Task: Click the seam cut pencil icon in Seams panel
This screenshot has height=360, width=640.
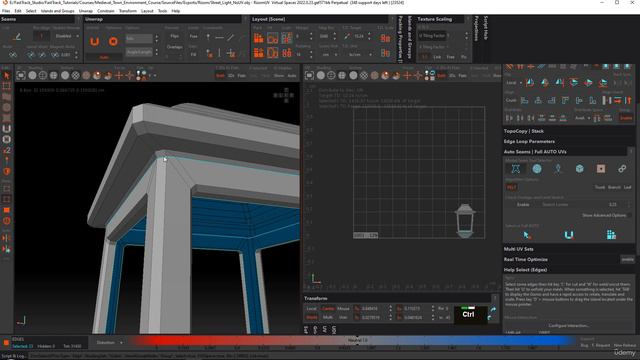Action: tap(16, 37)
